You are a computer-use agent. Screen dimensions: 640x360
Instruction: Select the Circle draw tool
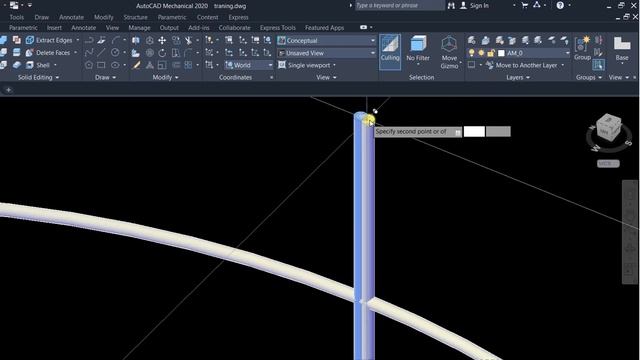115,53
